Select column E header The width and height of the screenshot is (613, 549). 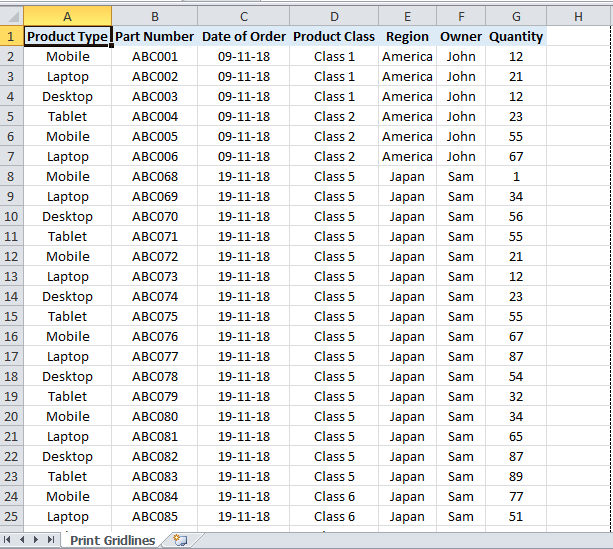[x=407, y=16]
